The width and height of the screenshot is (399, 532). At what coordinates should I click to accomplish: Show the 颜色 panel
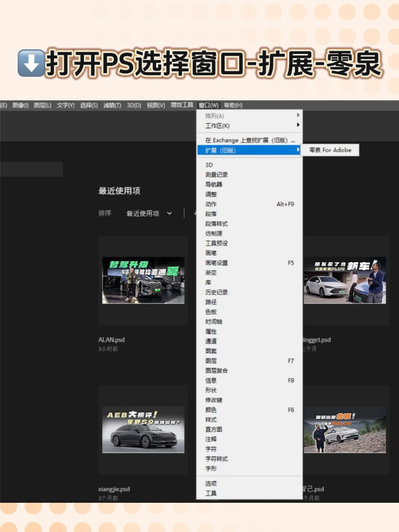211,410
